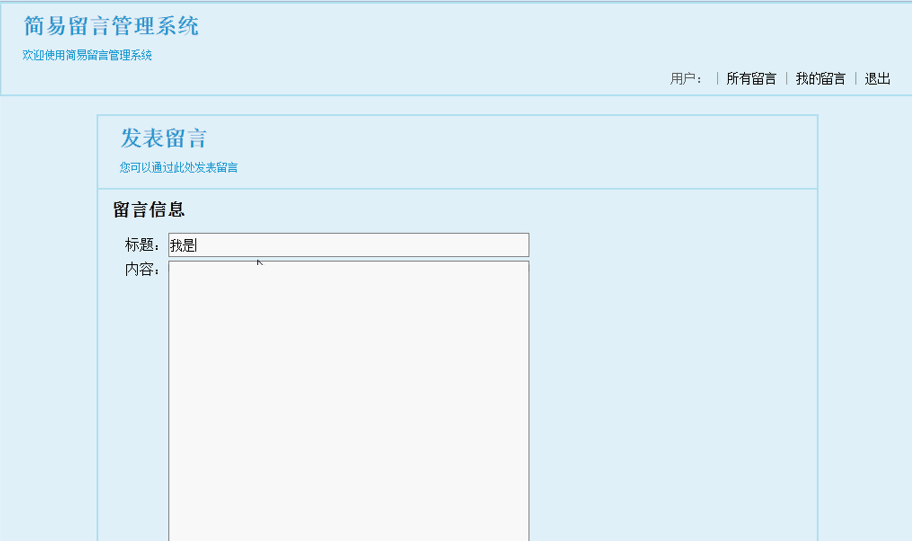Click the 欢迎使用简易留言管理系统 subtitle text
Screen dimensions: 912x541
[x=87, y=55]
